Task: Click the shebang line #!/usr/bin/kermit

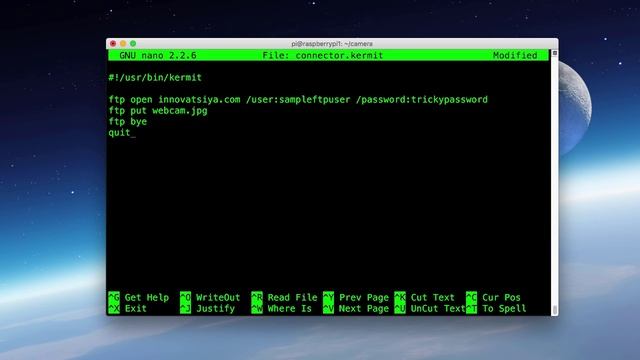Action: pos(155,78)
